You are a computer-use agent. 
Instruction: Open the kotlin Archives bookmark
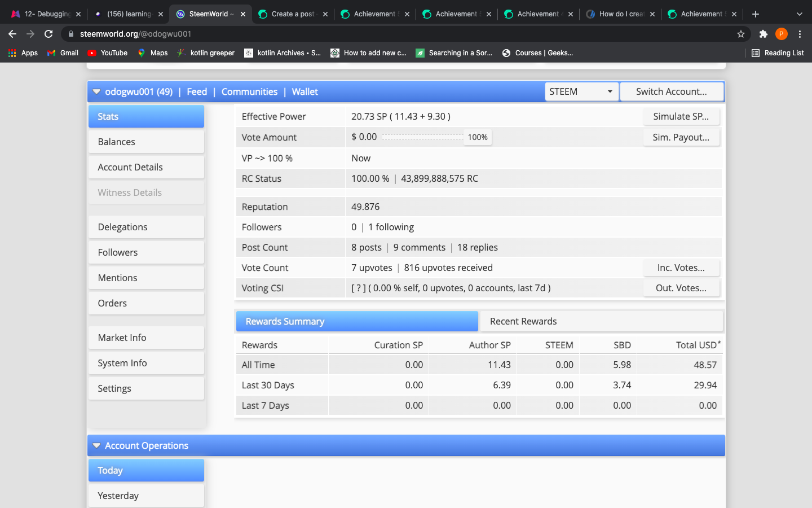(x=283, y=53)
